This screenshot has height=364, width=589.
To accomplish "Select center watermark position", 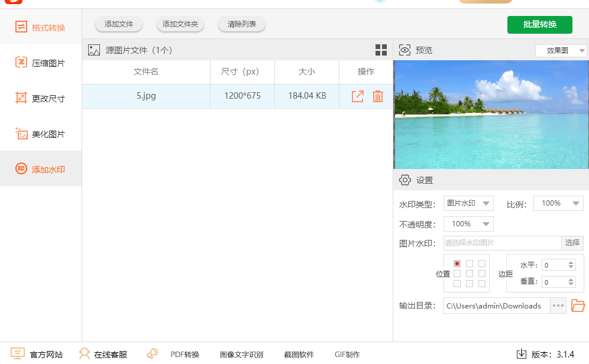I will [470, 274].
